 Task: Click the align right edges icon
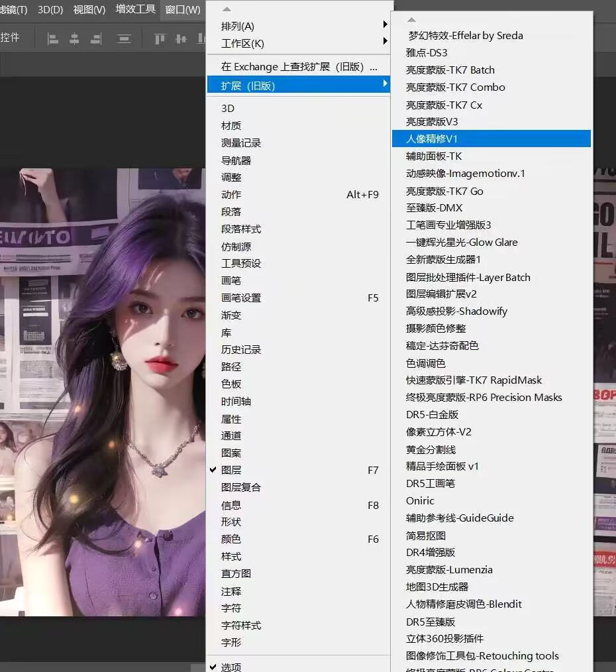point(97,38)
